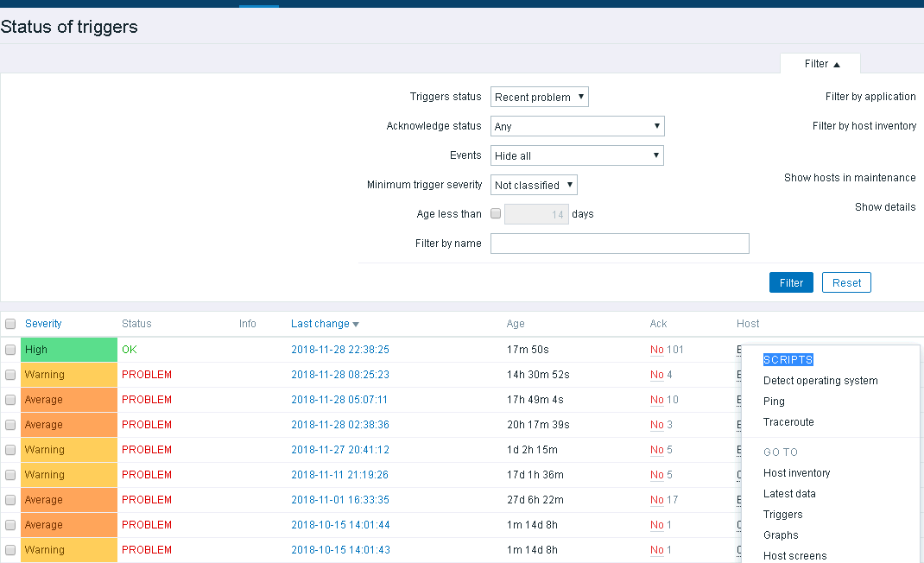Image resolution: width=924 pixels, height=563 pixels.
Task: Open the Minimum trigger severity dropdown
Action: pos(534,185)
